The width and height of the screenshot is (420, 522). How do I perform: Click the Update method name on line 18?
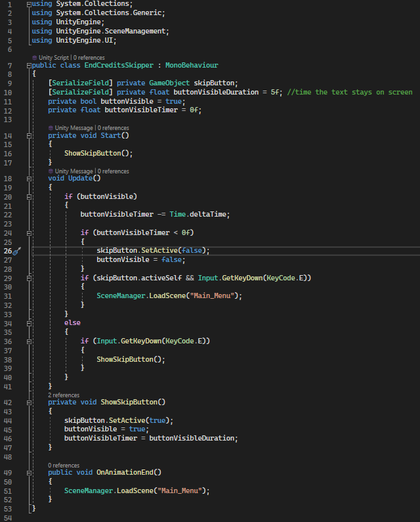(80, 178)
